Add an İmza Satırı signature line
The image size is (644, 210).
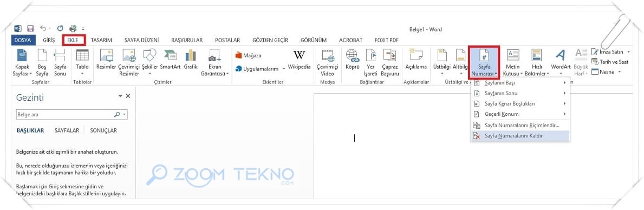click(607, 51)
